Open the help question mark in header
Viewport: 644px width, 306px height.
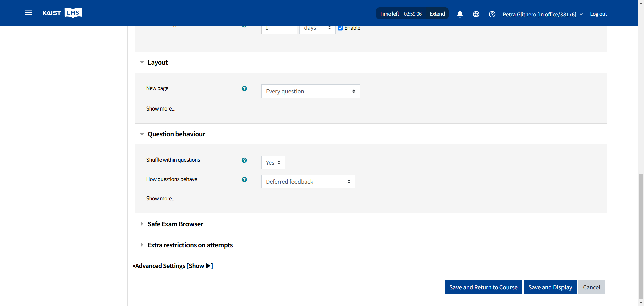click(x=492, y=14)
